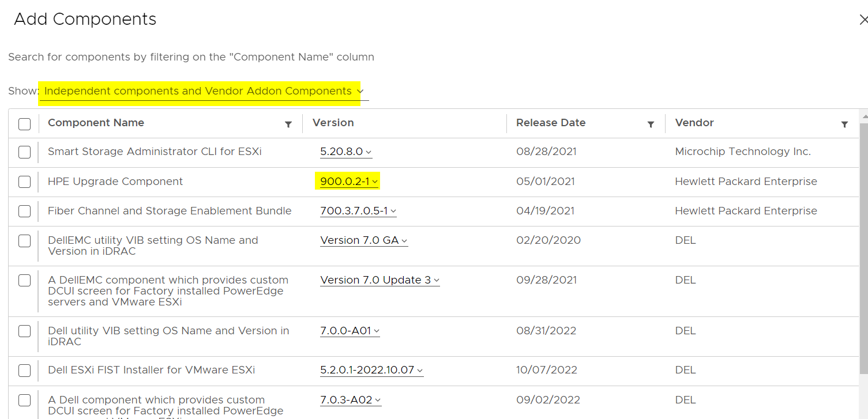Check Smart Storage Administrator CLI for ESXi row
Screen dimensions: 868x419
24,152
